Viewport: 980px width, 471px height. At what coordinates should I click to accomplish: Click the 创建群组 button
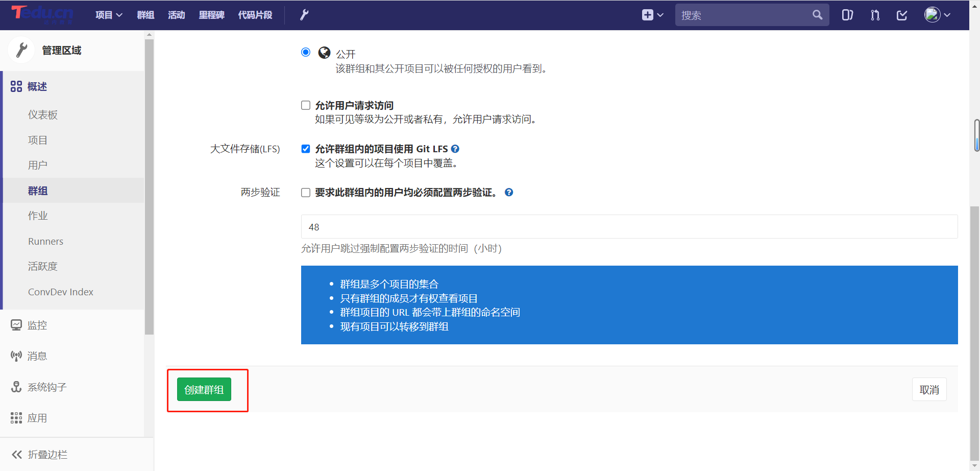(x=204, y=389)
